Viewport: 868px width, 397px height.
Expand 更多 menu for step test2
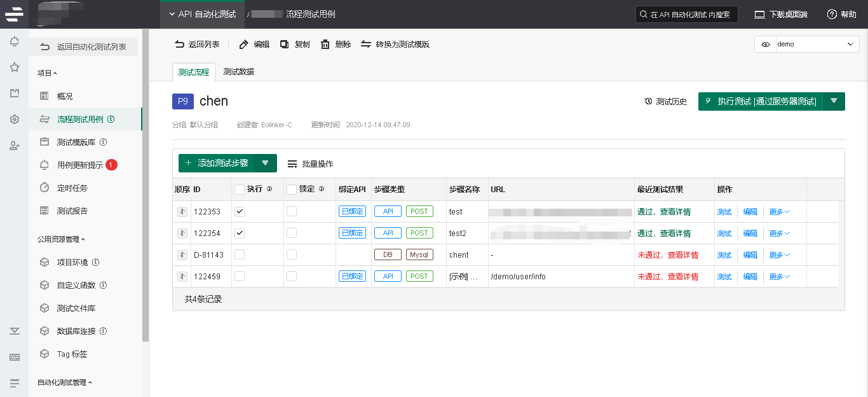coord(779,233)
